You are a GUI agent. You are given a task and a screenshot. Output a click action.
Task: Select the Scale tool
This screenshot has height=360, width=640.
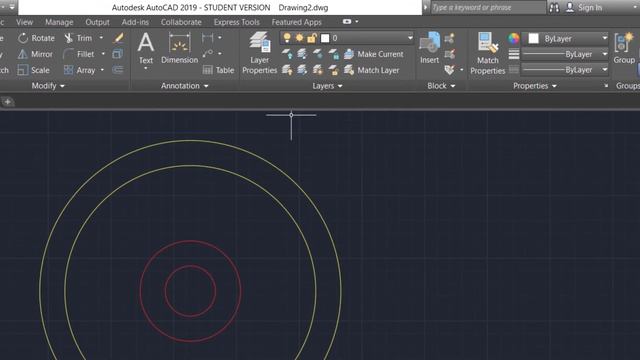pos(33,70)
